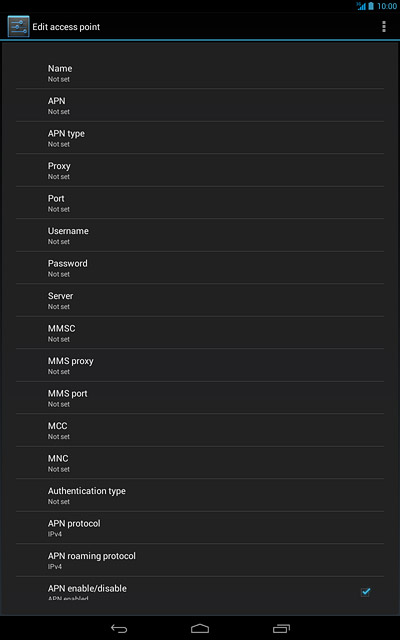Open the Username entry
This screenshot has height=640, width=400.
pos(200,236)
